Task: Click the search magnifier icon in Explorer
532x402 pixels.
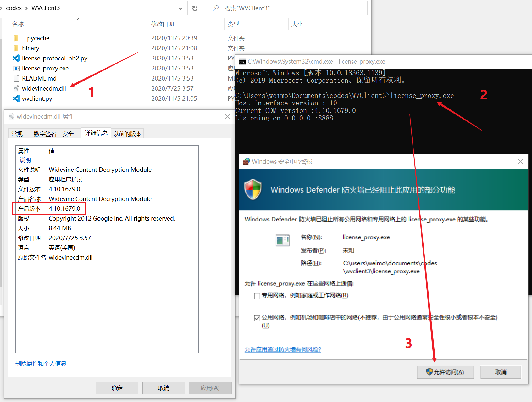Action: tap(216, 8)
